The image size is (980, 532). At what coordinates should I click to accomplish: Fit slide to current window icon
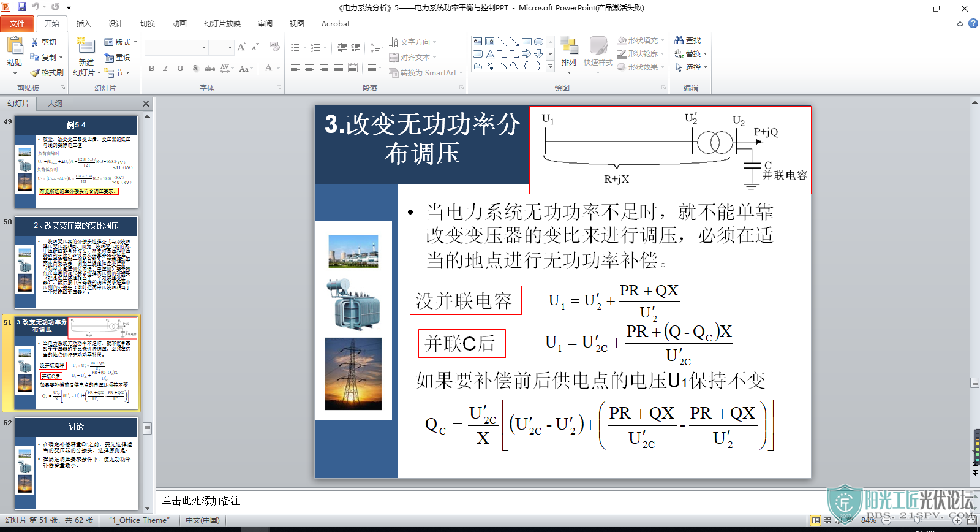coord(971,520)
